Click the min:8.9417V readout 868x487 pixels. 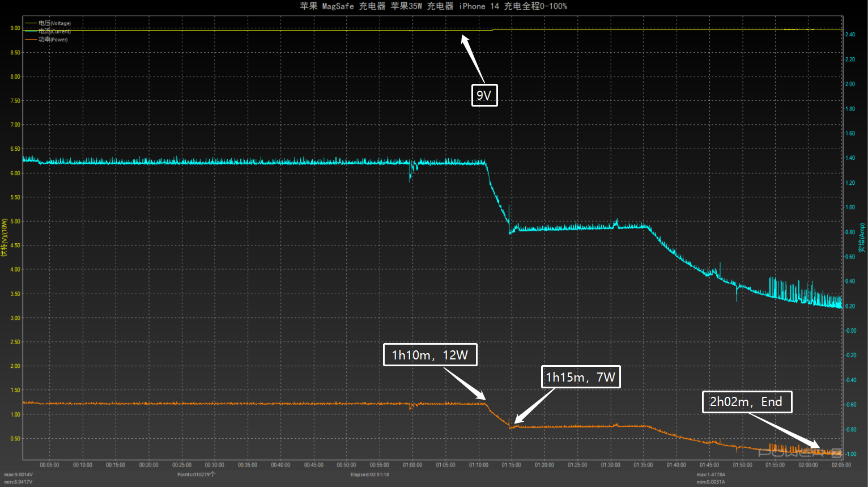(18, 482)
